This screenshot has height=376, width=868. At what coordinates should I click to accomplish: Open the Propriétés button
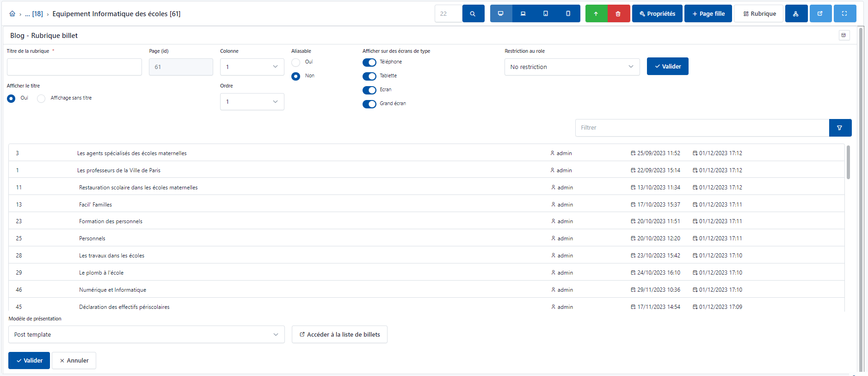(657, 14)
